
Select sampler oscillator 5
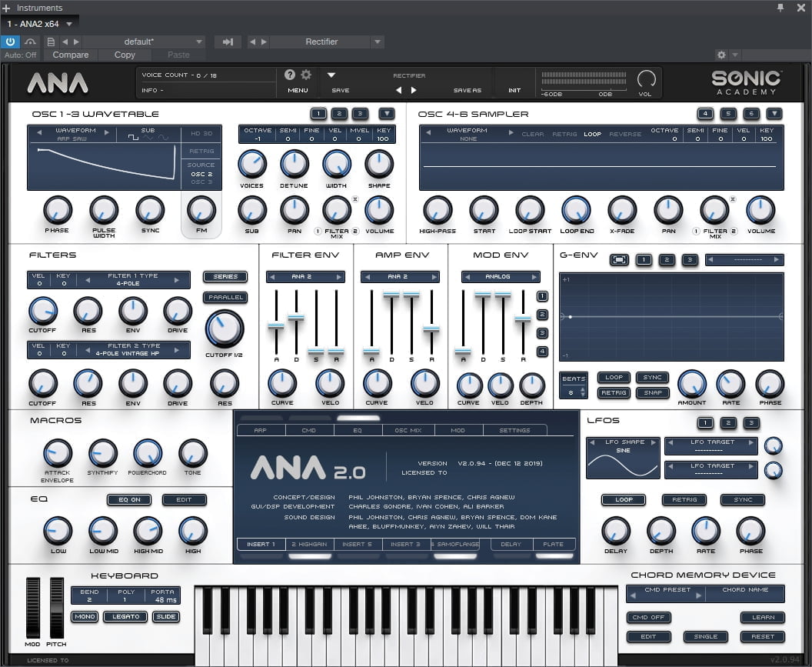tap(728, 114)
